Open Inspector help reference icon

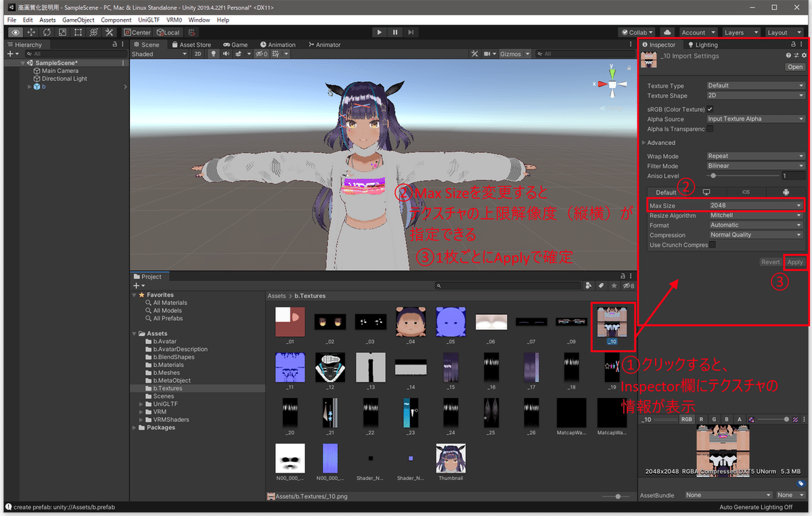pyautogui.click(x=788, y=56)
